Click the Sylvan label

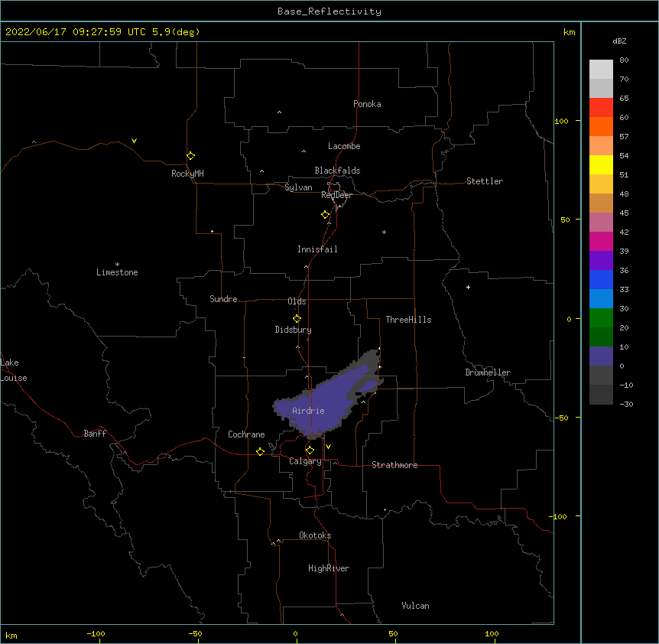click(x=298, y=187)
